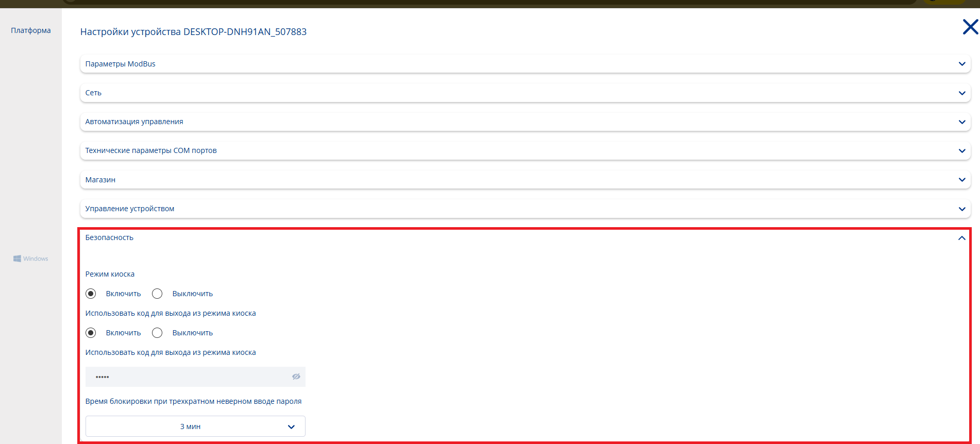980x444 pixels.
Task: Open the 3 мин lock time dropdown
Action: [x=195, y=426]
